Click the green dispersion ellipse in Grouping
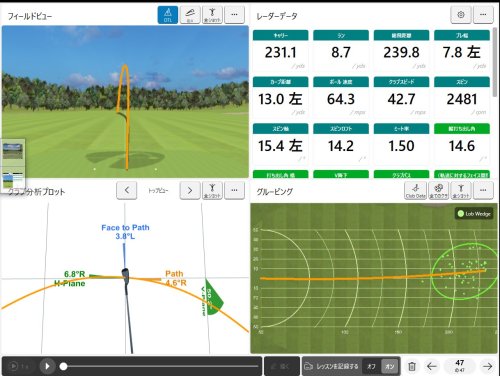This screenshot has width=500, height=376. pos(465,271)
